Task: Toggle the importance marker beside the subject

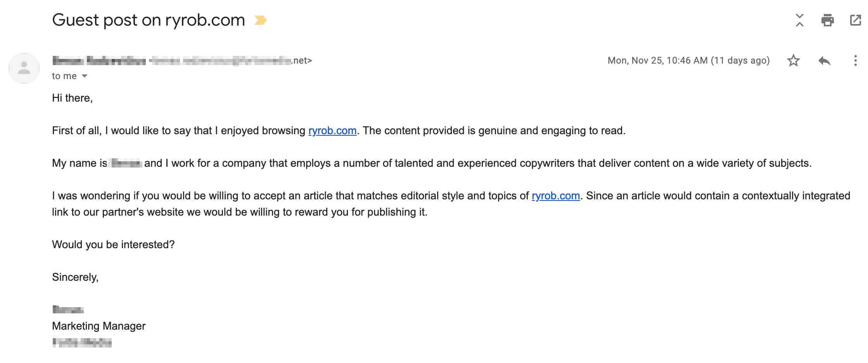Action: (260, 20)
